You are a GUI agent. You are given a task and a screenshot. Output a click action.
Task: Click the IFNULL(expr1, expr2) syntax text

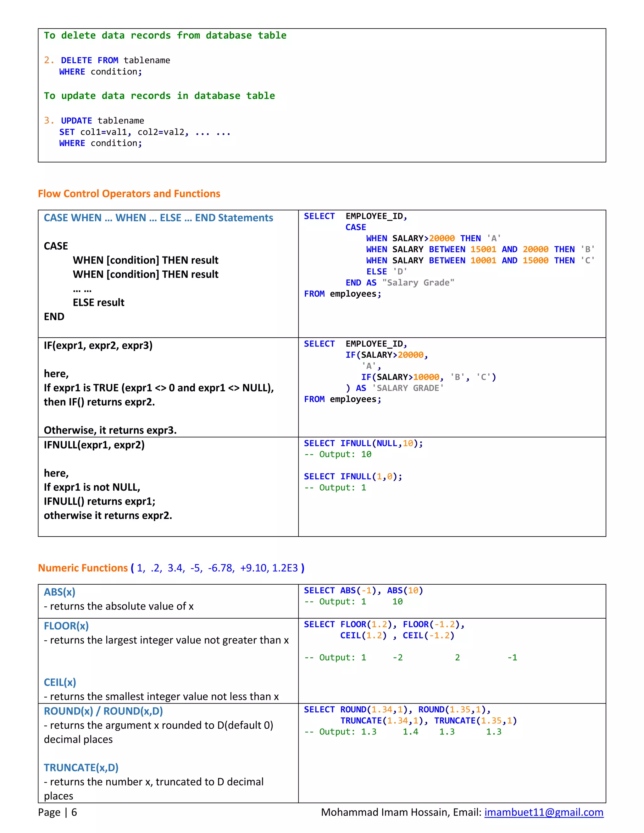[94, 445]
